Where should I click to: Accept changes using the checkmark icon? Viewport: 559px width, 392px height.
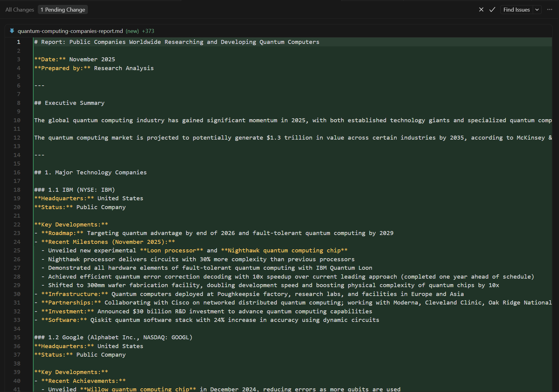pyautogui.click(x=492, y=9)
